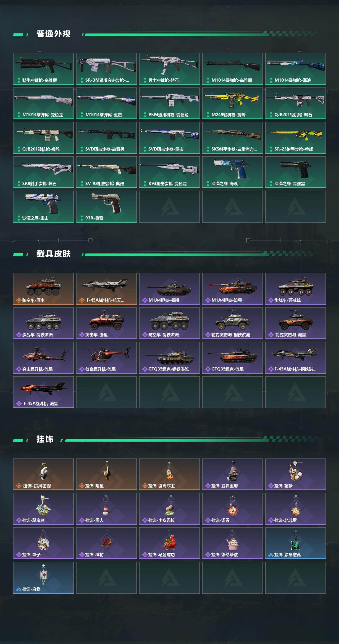Image resolution: width=339 pixels, height=644 pixels.
Task: Open the GTQ35坦克-钢铁洪流 tank skin
Action: click(169, 358)
